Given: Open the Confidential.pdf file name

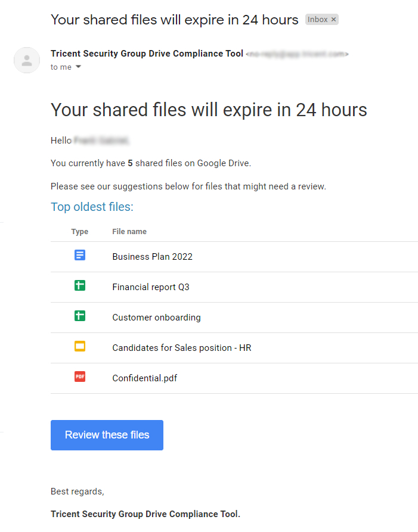Looking at the screenshot, I should 144,378.
